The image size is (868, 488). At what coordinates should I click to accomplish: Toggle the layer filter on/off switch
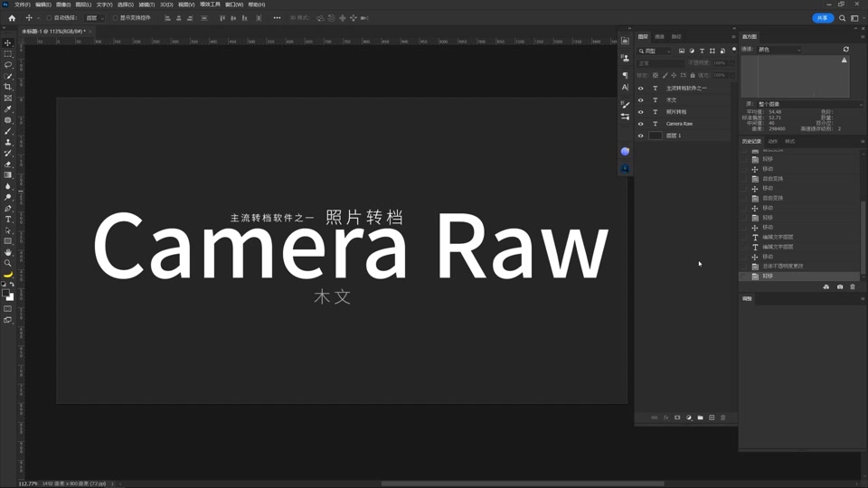pyautogui.click(x=734, y=50)
